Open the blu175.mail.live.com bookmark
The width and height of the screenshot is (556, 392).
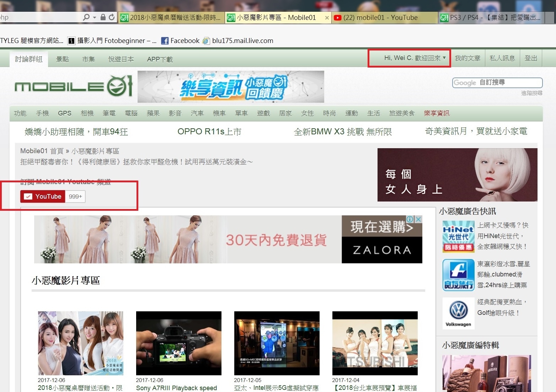tap(238, 41)
